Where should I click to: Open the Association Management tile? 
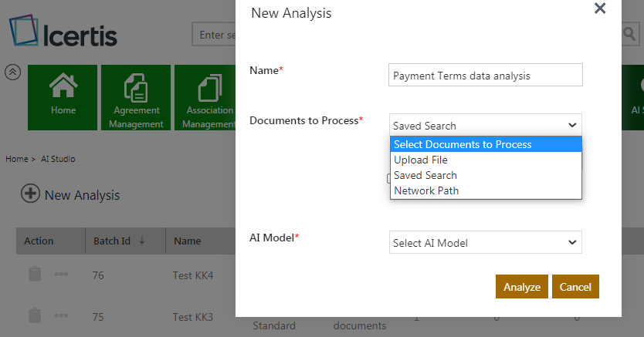pyautogui.click(x=205, y=97)
